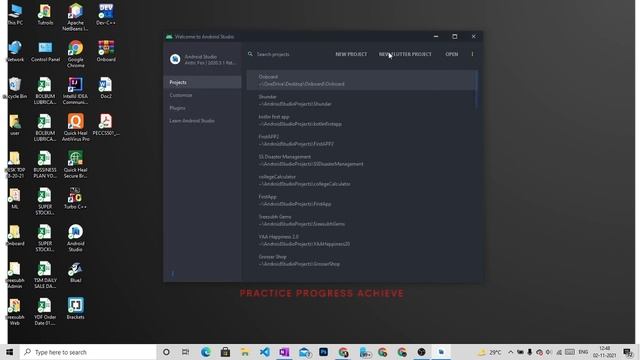Open the Shundar recent project
The image size is (640, 360).
point(361,100)
